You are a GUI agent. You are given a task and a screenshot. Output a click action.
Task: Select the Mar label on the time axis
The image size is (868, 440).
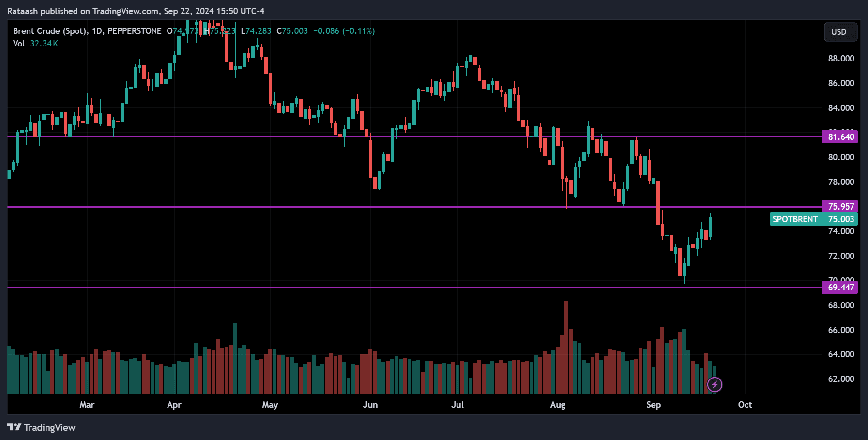(x=87, y=405)
